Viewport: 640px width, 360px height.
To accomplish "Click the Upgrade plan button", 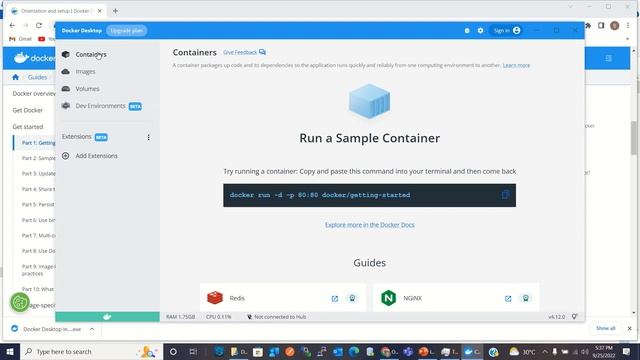I will click(x=127, y=31).
